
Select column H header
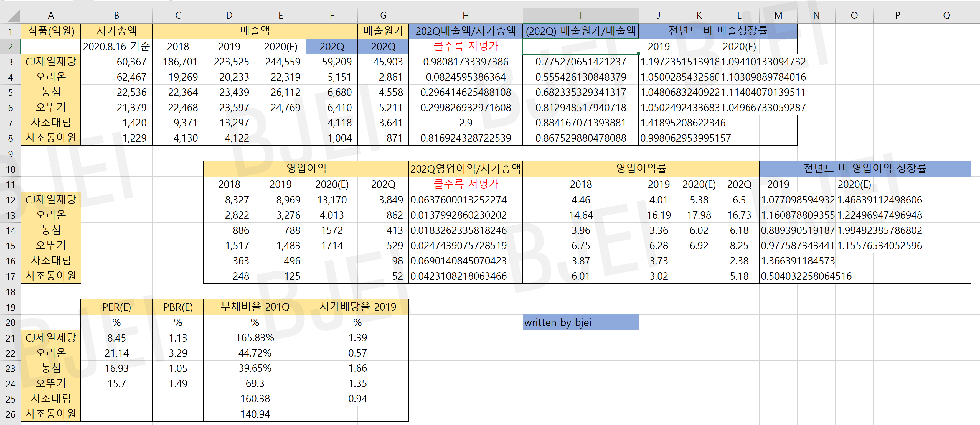[x=465, y=16]
